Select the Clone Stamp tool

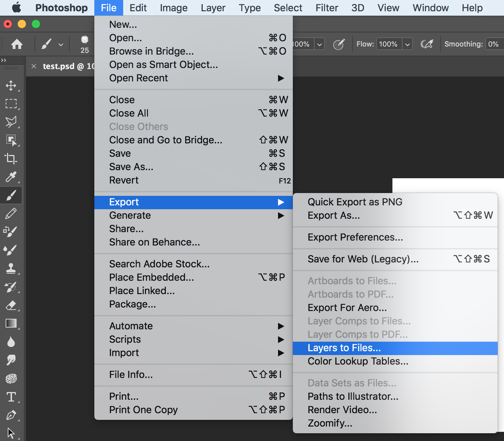[x=12, y=268]
